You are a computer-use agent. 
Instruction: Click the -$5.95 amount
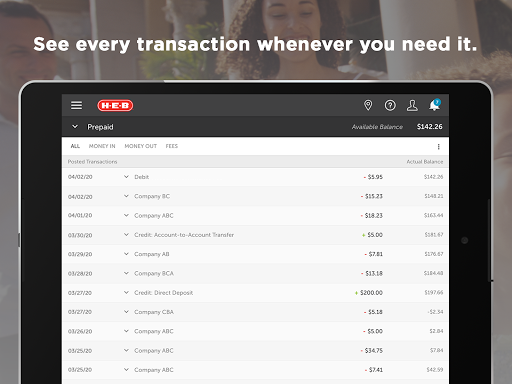click(373, 177)
